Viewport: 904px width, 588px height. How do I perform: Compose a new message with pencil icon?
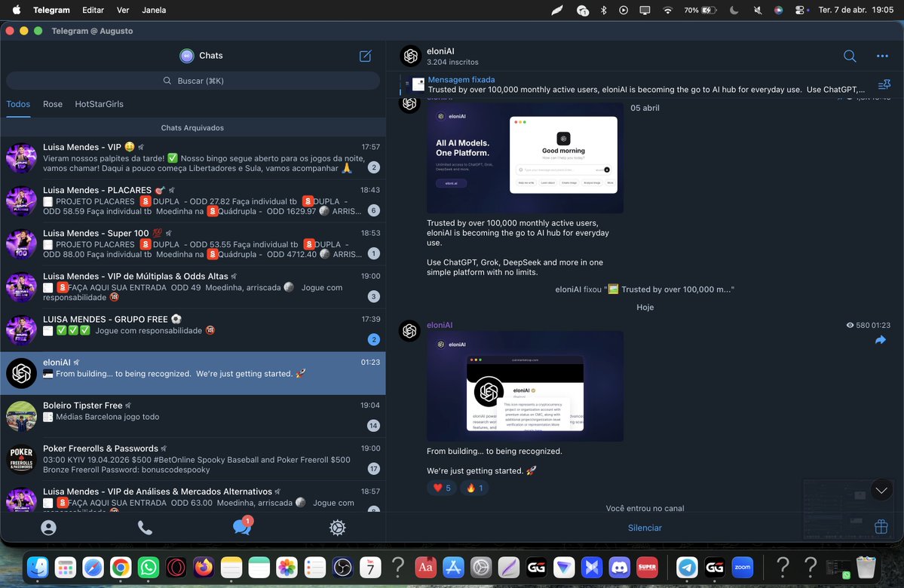[x=366, y=56]
